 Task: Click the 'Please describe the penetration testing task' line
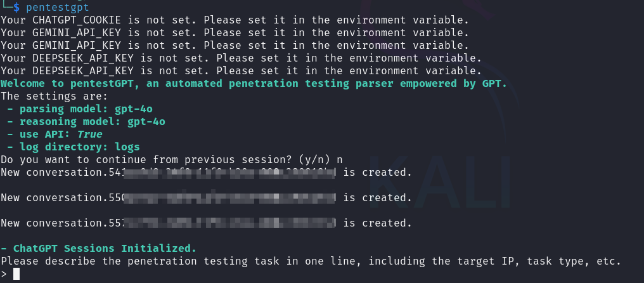[x=311, y=261]
